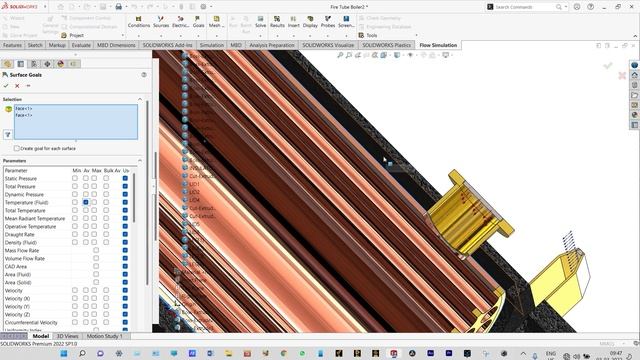Click the Home icon in quick access toolbar
This screenshot has width=640, height=360.
coord(60,7)
